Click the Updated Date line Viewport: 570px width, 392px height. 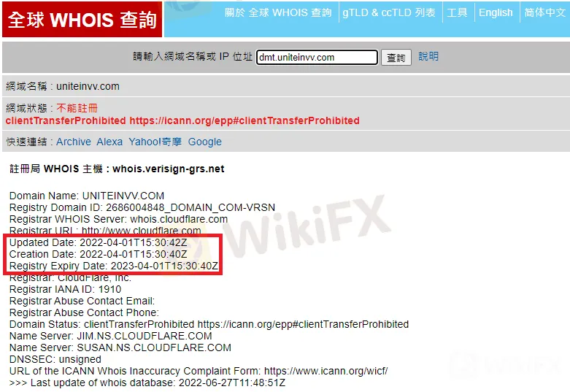pos(98,242)
